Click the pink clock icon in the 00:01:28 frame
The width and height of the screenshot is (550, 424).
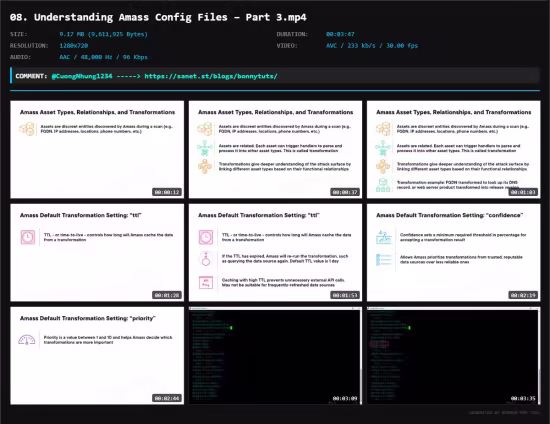(28, 237)
